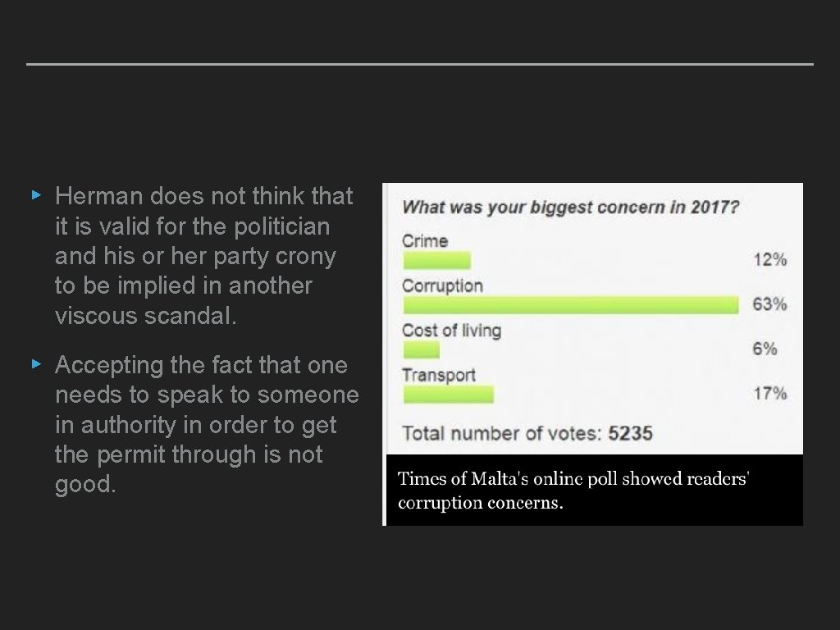This screenshot has height=630, width=840.
Task: Click the Transport label in poll
Action: pyautogui.click(x=438, y=375)
